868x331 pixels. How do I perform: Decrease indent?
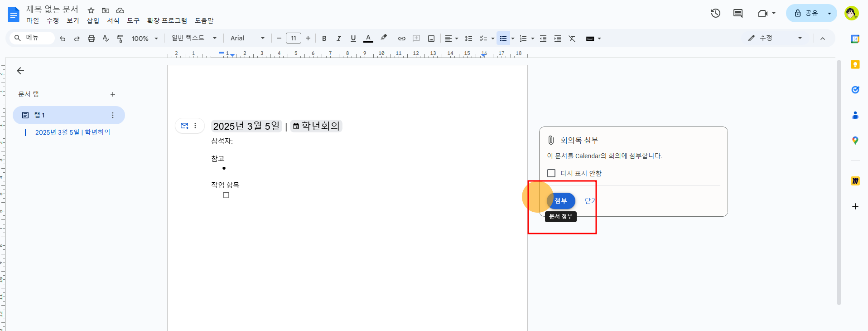tap(543, 39)
